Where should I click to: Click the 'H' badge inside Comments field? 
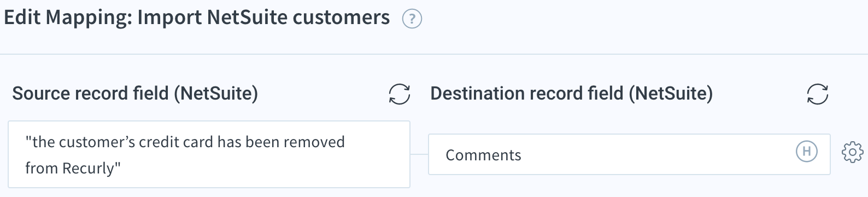(x=806, y=152)
